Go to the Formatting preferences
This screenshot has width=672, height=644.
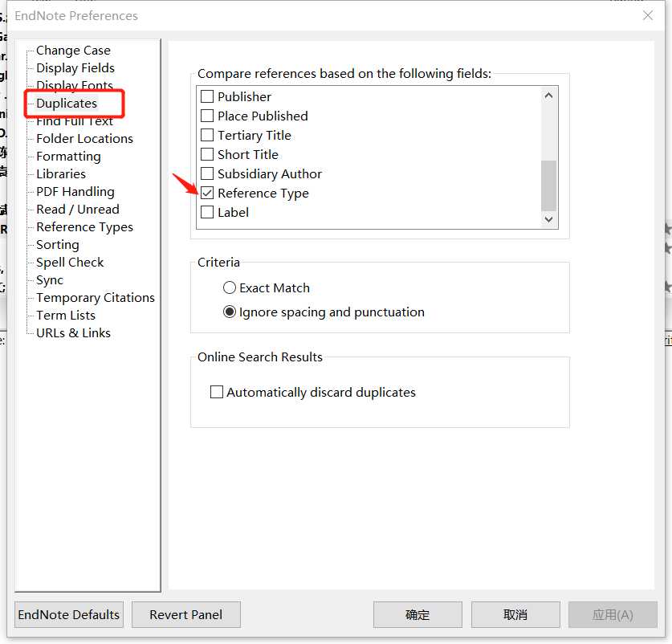(68, 157)
